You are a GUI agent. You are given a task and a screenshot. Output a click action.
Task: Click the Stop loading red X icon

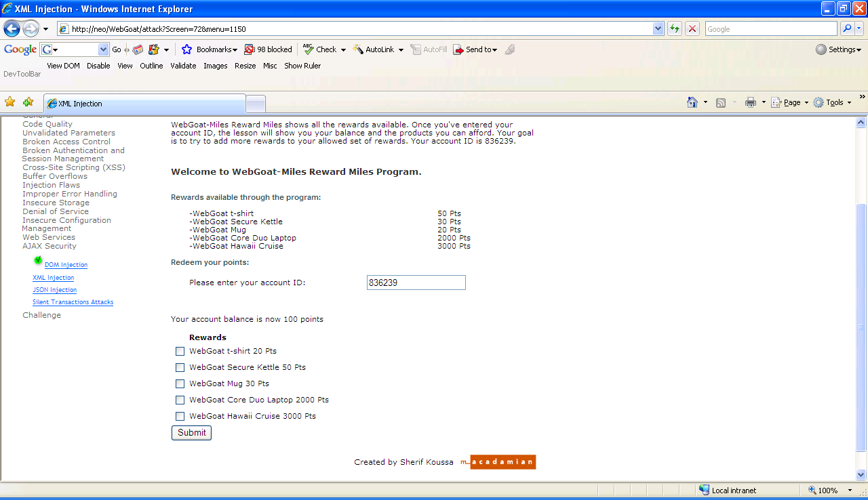pos(692,28)
